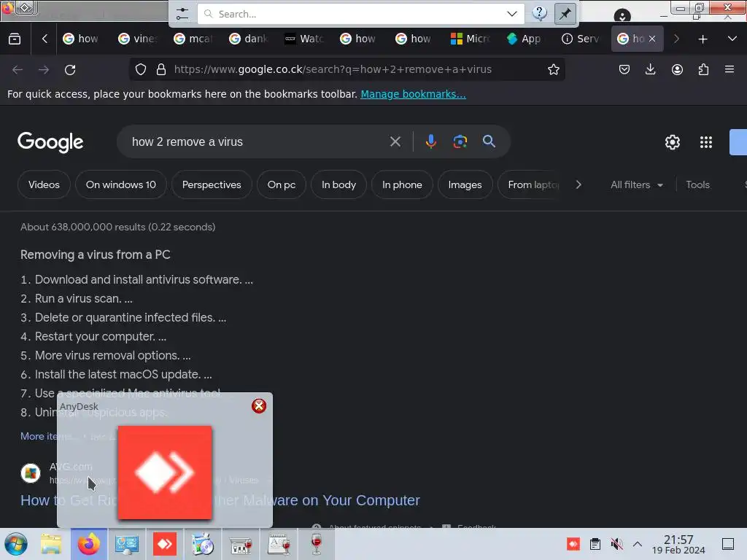Open the Downloads panel
This screenshot has height=560, width=747.
pos(650,69)
